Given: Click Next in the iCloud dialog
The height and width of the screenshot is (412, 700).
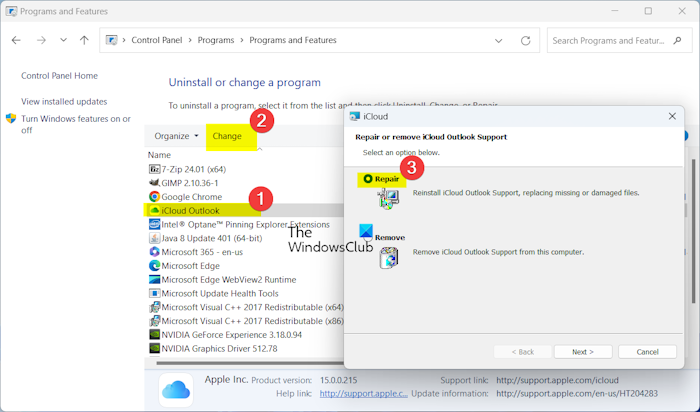Looking at the screenshot, I should tap(583, 352).
